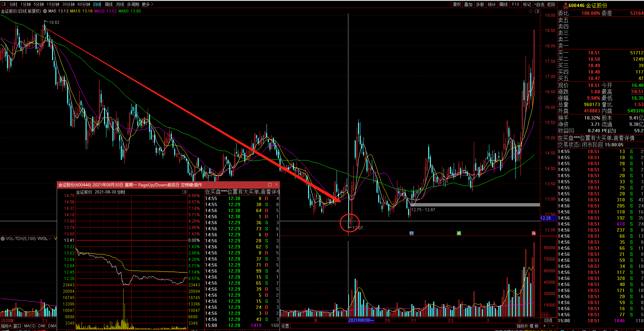
Task: Toggle the panel icon in 分时 popup header
Action: click(x=184, y=192)
